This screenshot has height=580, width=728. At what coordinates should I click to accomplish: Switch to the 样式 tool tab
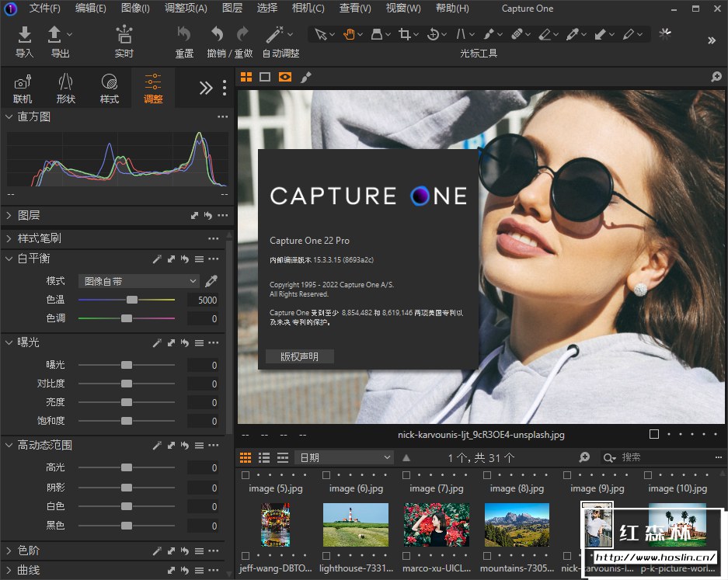coord(110,89)
